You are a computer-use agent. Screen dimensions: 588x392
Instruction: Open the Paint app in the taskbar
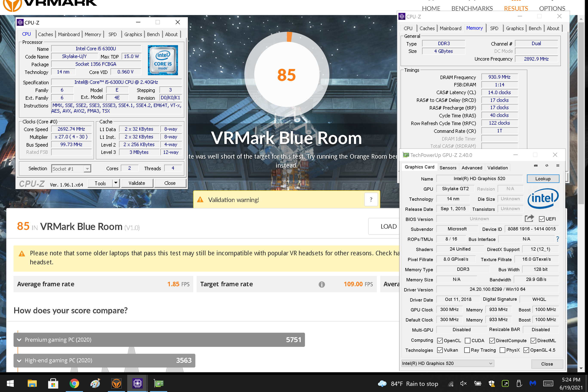coord(95,383)
